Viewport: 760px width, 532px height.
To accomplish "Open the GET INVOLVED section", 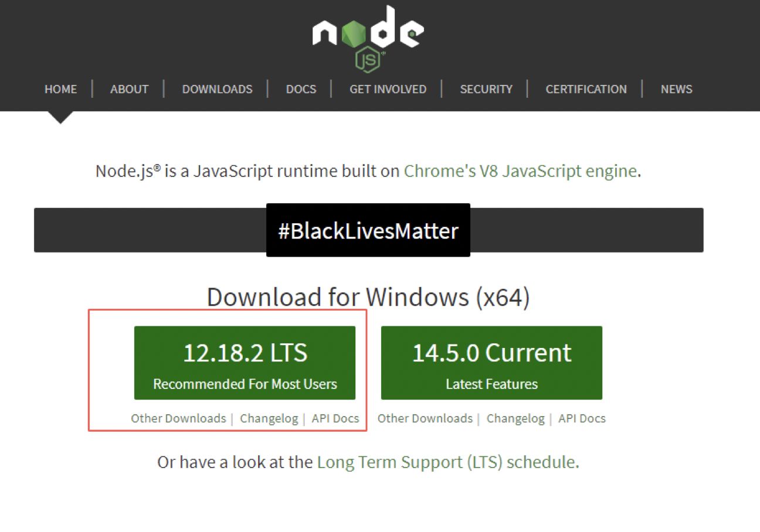I will [x=388, y=89].
